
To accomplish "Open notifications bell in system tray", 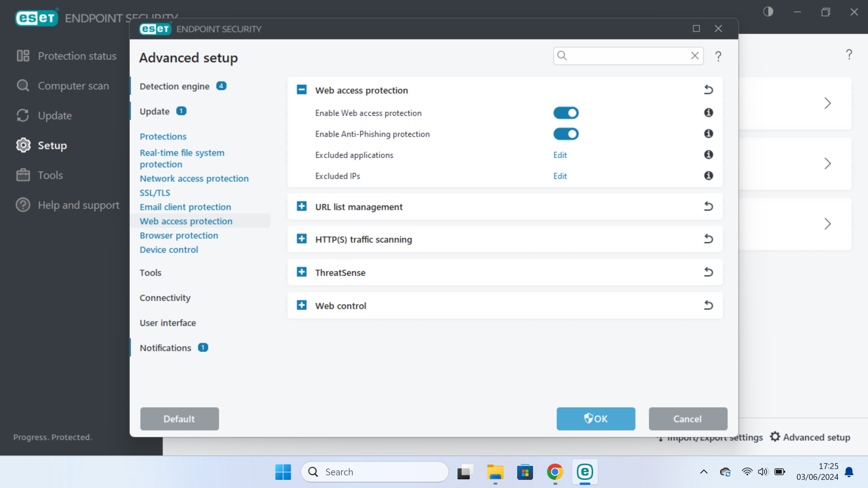I will click(849, 472).
